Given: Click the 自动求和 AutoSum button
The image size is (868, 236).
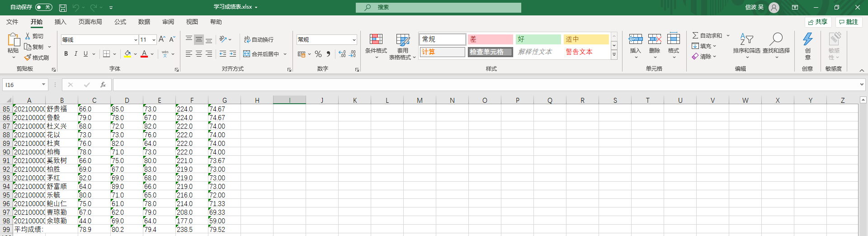Looking at the screenshot, I should click(707, 35).
